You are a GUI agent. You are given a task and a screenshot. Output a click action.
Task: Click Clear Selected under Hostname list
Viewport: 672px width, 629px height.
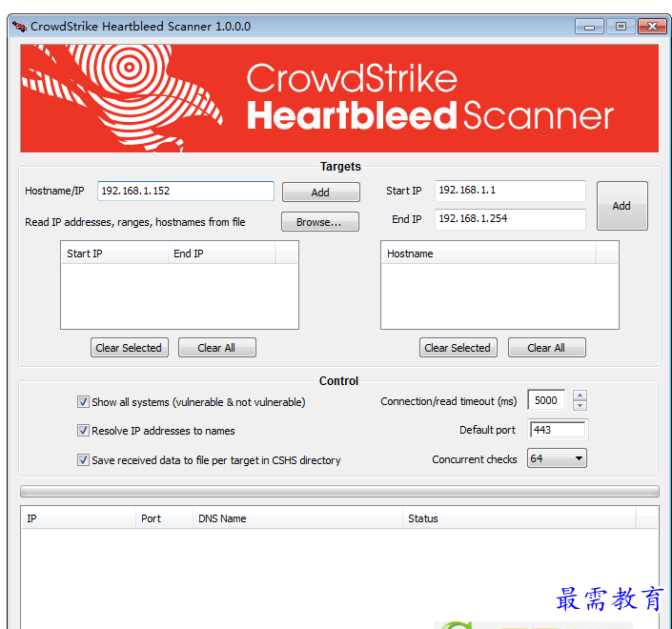[x=458, y=348]
